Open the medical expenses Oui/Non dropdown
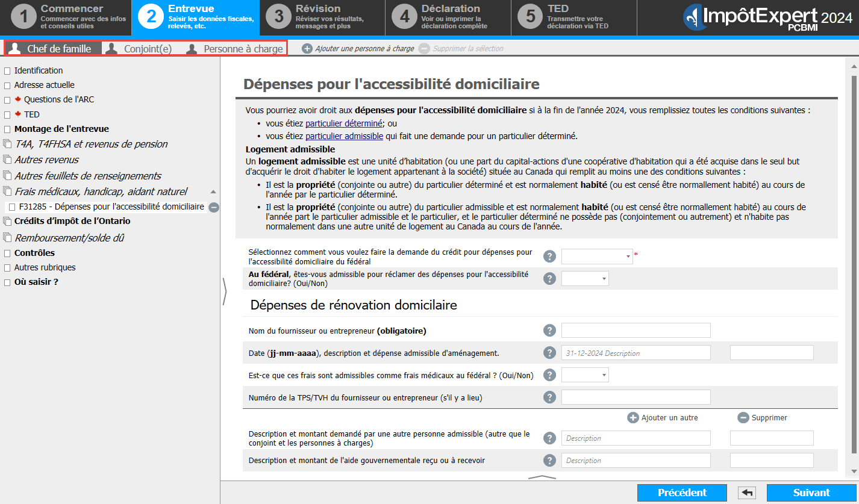859x504 pixels. [x=585, y=375]
